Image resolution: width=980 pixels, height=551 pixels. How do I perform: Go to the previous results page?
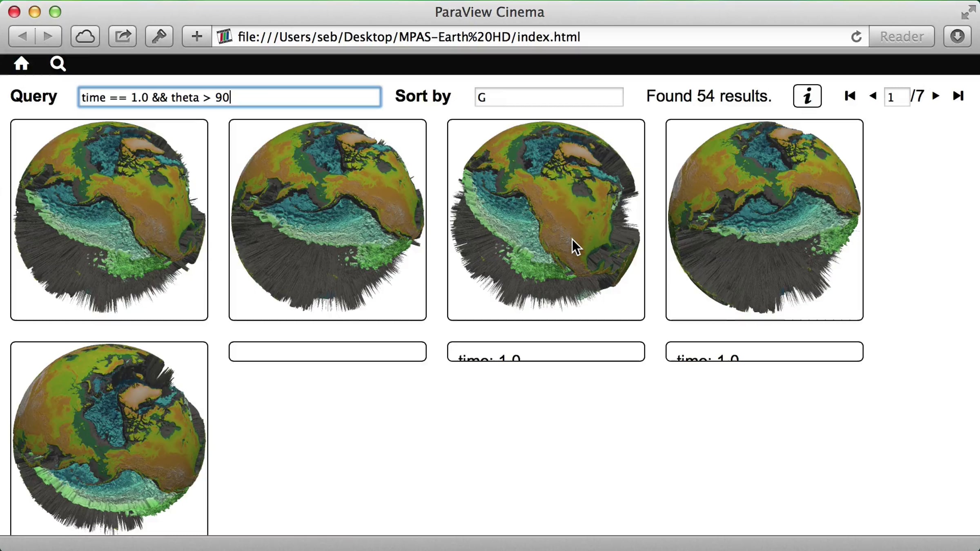[873, 96]
